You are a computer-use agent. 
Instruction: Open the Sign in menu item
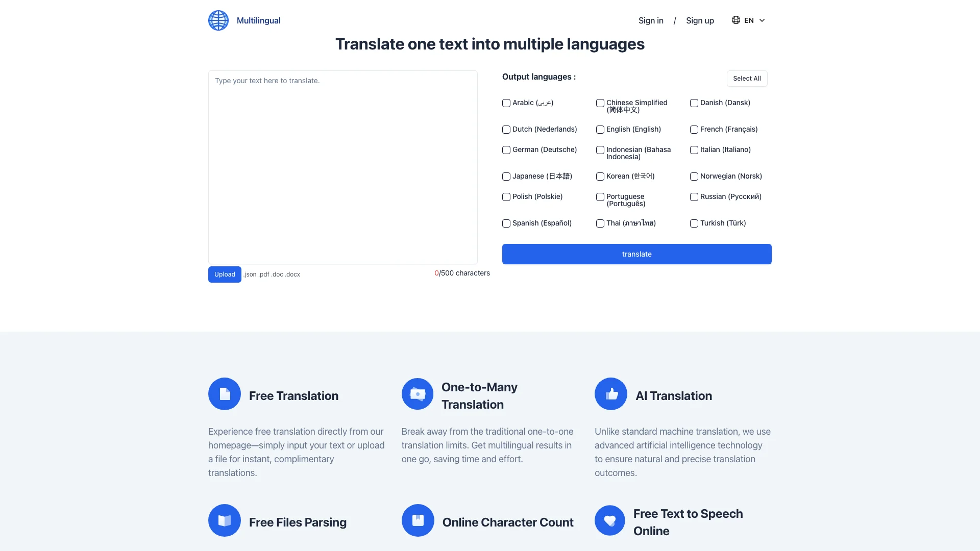pos(651,20)
